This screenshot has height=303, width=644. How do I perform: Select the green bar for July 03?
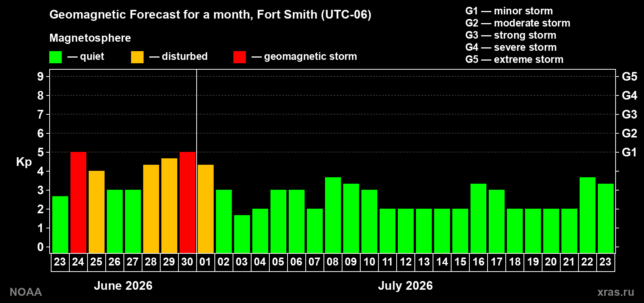tap(242, 234)
